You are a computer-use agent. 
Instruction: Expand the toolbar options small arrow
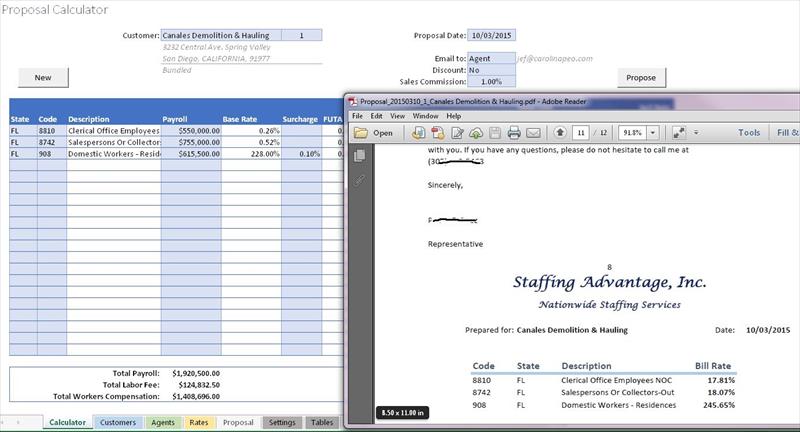coord(696,133)
